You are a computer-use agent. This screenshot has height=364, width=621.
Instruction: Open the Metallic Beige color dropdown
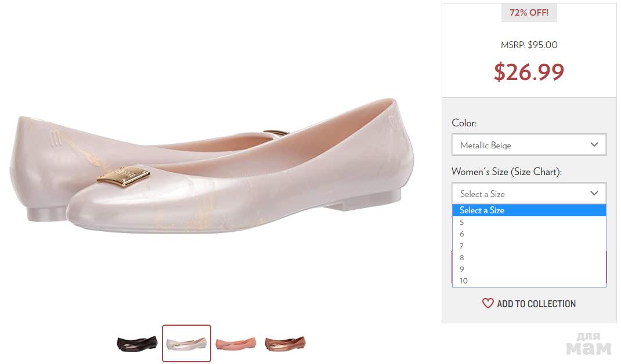point(528,145)
